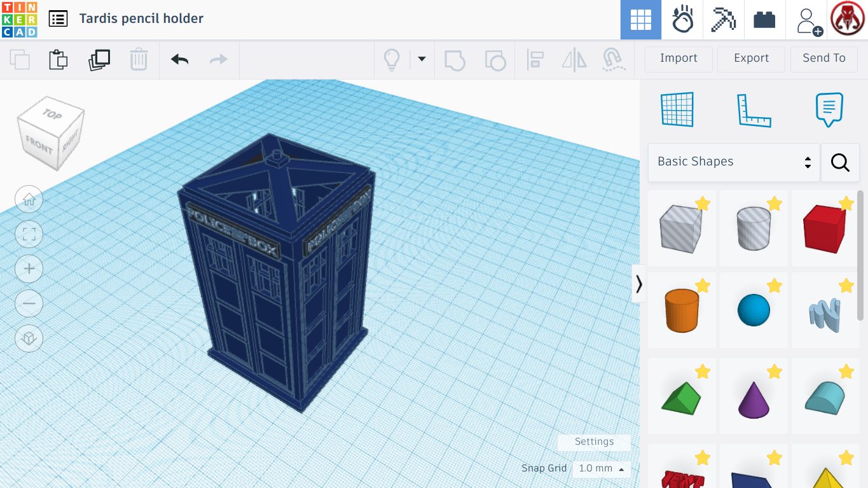Click the Delete trash icon
868x488 pixels.
139,60
